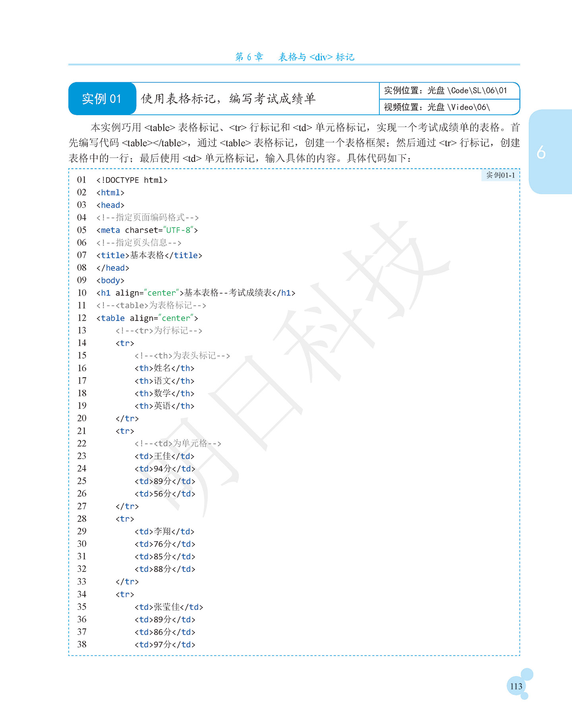Image resolution: width=572 pixels, height=728 pixels.
Task: Click the "<td>王佳</td>" line
Action: click(164, 456)
